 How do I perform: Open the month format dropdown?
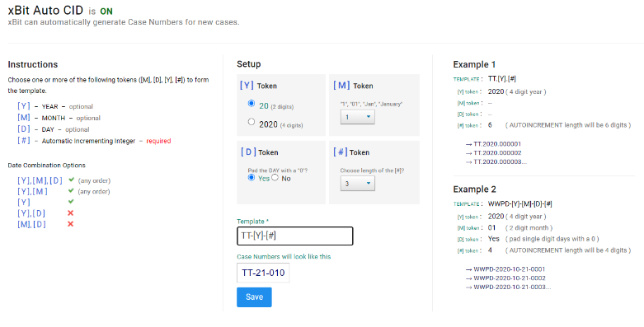[x=357, y=117]
